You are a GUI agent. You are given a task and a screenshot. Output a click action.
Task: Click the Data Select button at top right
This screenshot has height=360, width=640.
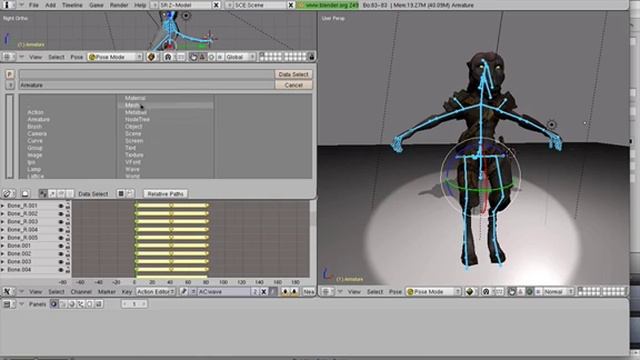[293, 74]
